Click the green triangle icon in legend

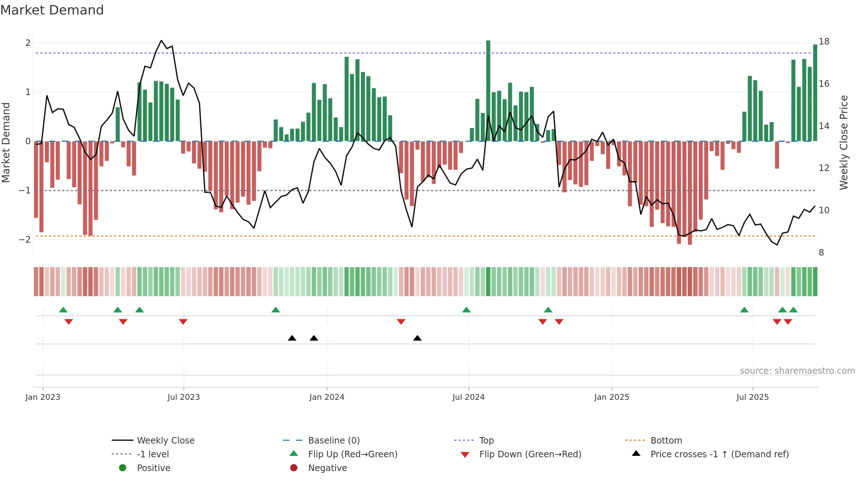point(294,453)
